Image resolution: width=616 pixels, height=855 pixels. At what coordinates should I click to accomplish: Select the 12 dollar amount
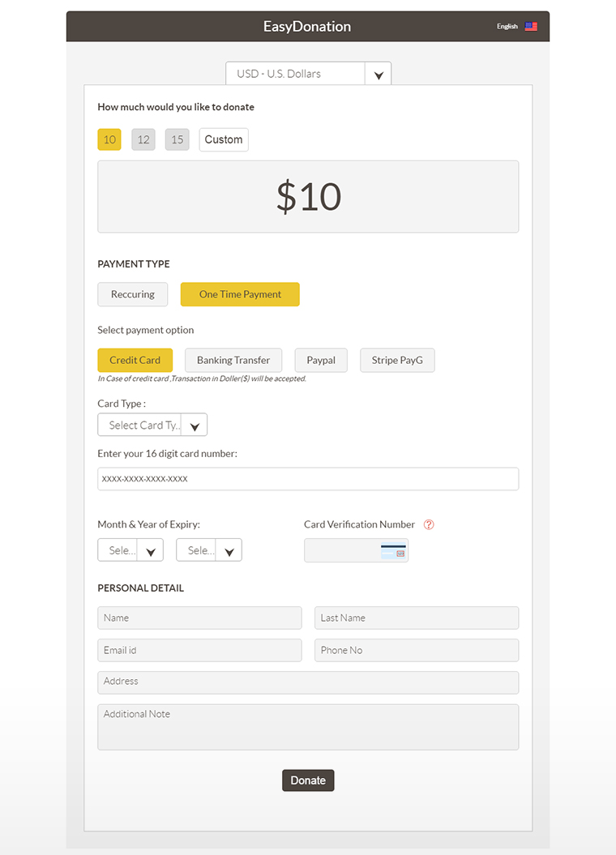pyautogui.click(x=143, y=139)
